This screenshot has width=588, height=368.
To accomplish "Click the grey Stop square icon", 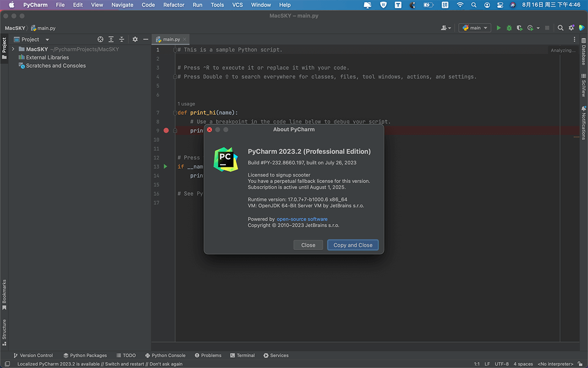I will (547, 28).
